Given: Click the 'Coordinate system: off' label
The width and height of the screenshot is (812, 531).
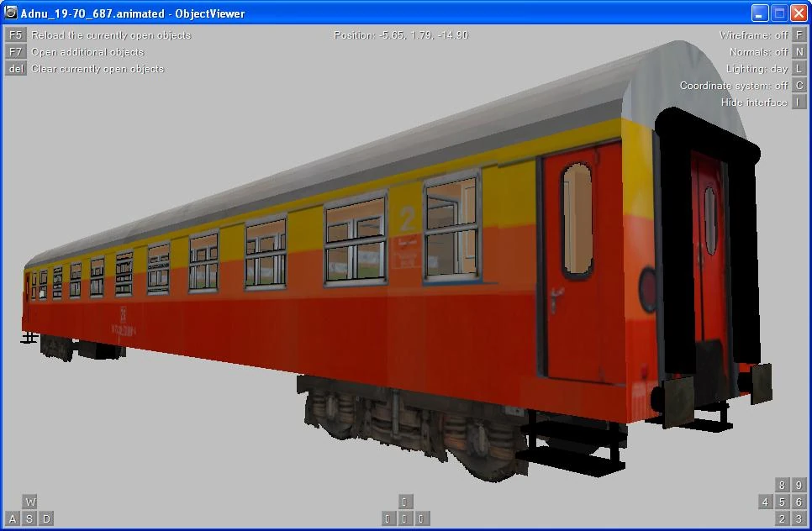Looking at the screenshot, I should coord(734,86).
